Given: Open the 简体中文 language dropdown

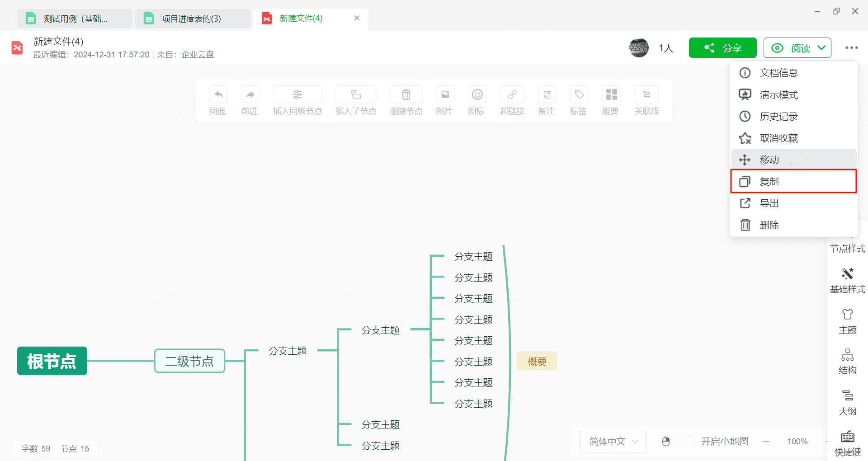Looking at the screenshot, I should (x=613, y=441).
